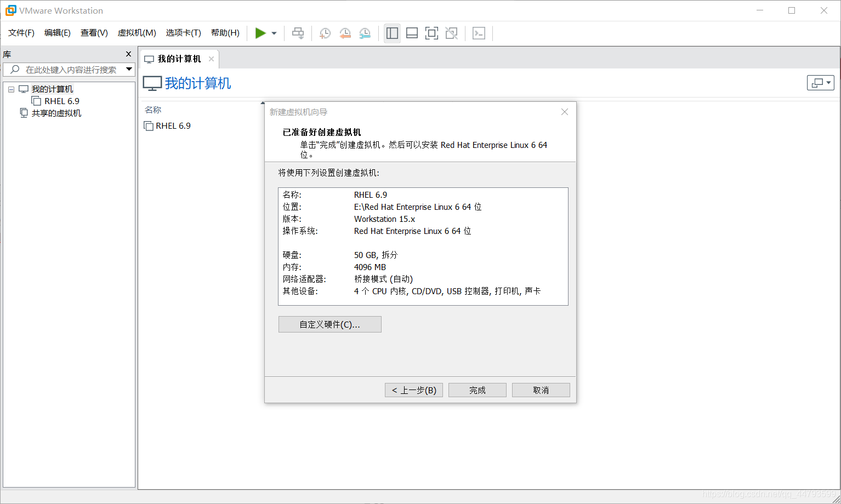The width and height of the screenshot is (841, 504).
Task: Open the 虚拟机(M) menu
Action: tap(137, 33)
